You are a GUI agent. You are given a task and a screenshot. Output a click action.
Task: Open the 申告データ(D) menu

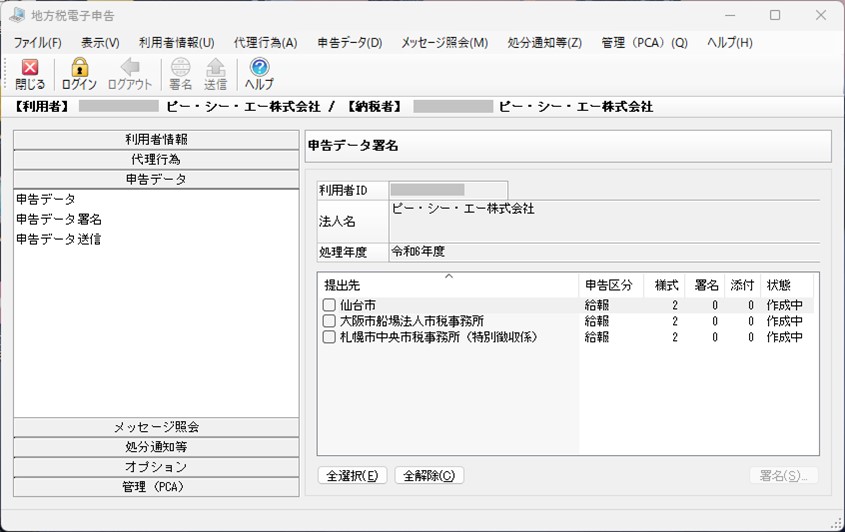click(350, 43)
